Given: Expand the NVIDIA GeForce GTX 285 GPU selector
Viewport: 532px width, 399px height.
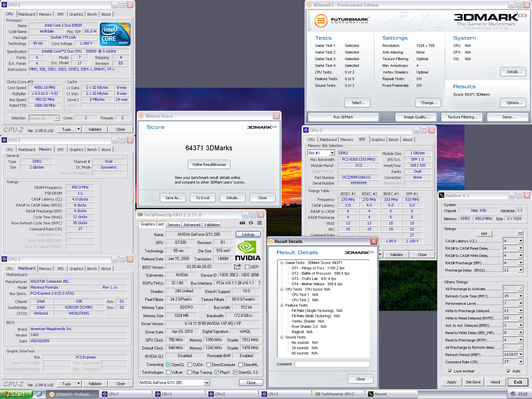Looking at the screenshot, I should point(207,383).
